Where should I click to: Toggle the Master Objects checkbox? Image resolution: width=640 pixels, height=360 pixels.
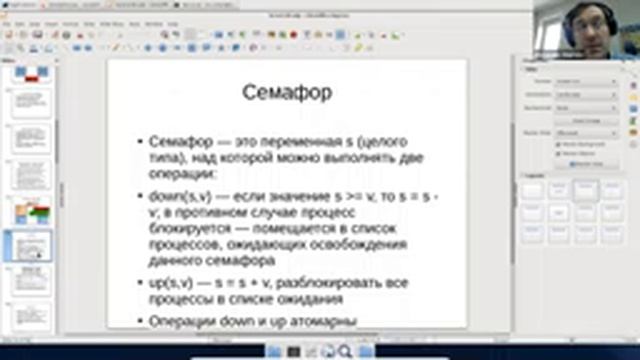click(x=558, y=154)
